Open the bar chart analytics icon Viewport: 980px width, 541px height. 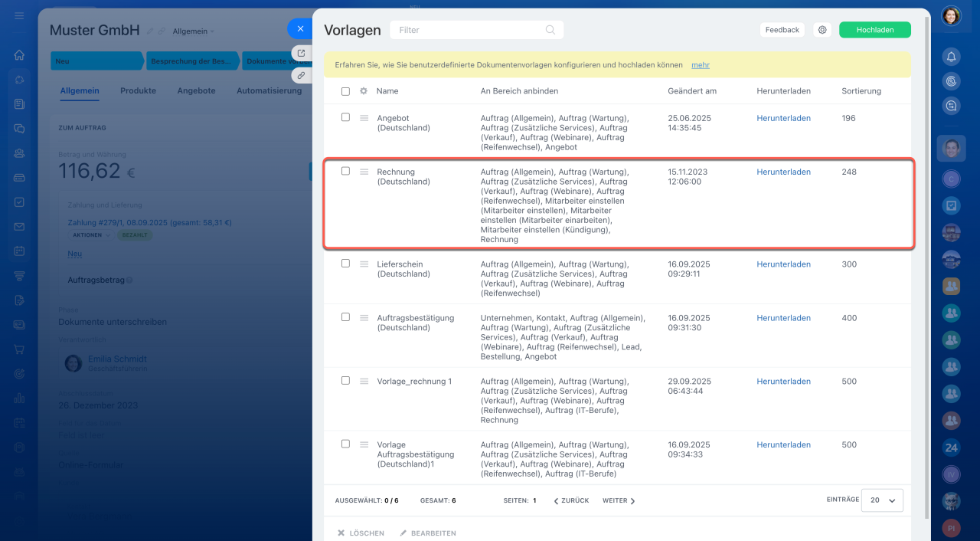point(19,398)
